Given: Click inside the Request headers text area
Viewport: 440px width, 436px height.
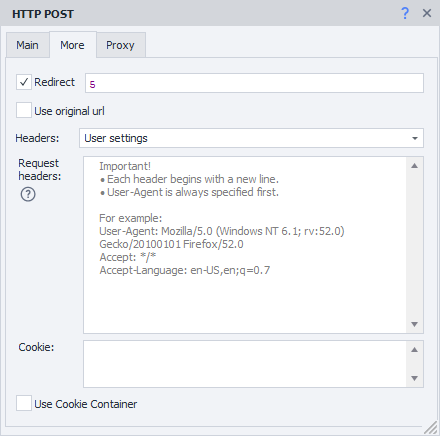Looking at the screenshot, I should 245,245.
